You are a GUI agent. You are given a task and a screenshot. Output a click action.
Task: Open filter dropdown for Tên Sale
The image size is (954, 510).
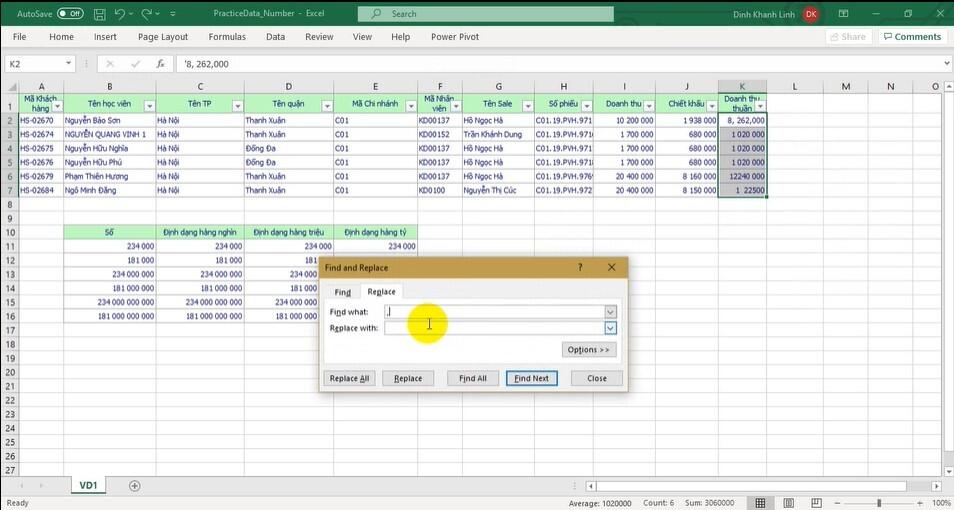coord(527,106)
